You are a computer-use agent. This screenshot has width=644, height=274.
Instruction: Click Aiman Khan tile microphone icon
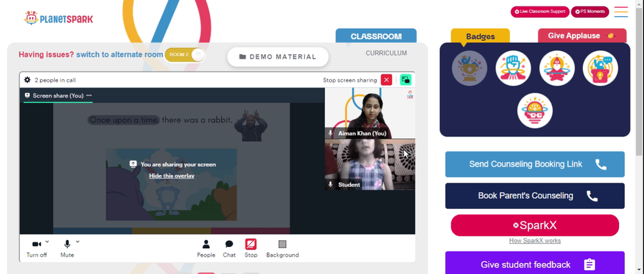(330, 133)
